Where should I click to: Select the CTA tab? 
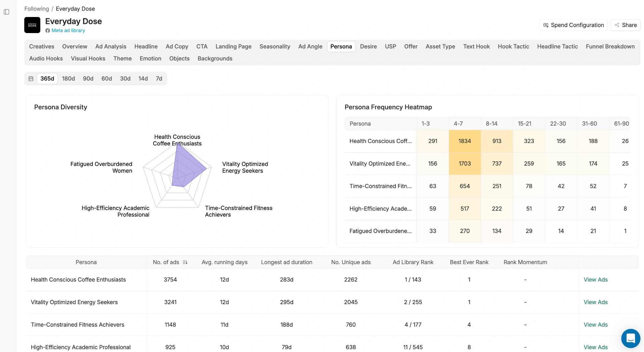pos(202,47)
